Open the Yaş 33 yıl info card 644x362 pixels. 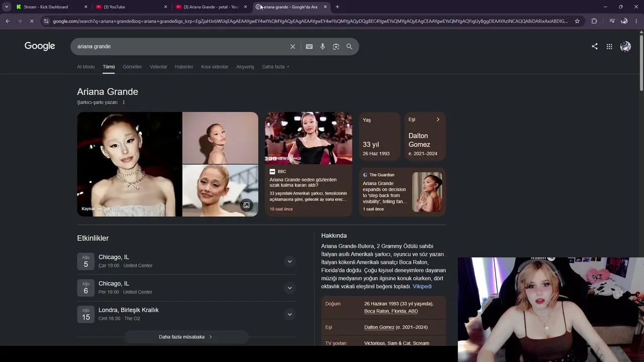click(380, 137)
